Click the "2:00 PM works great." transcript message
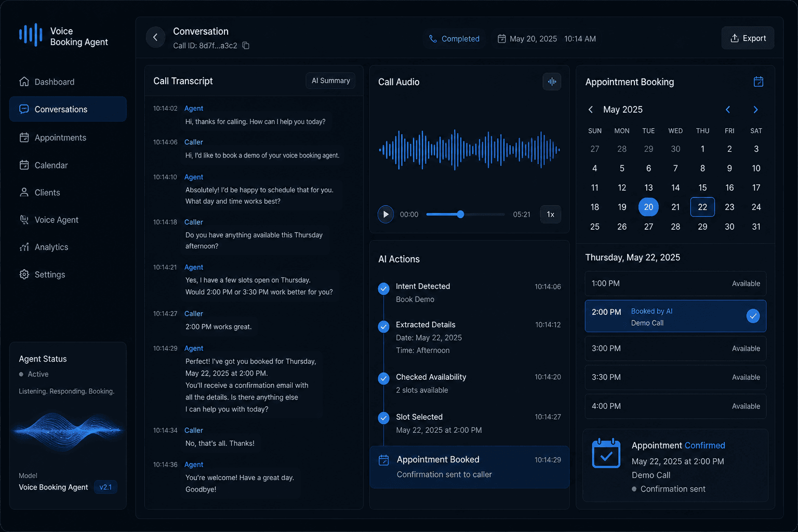This screenshot has height=532, width=798. pyautogui.click(x=219, y=327)
